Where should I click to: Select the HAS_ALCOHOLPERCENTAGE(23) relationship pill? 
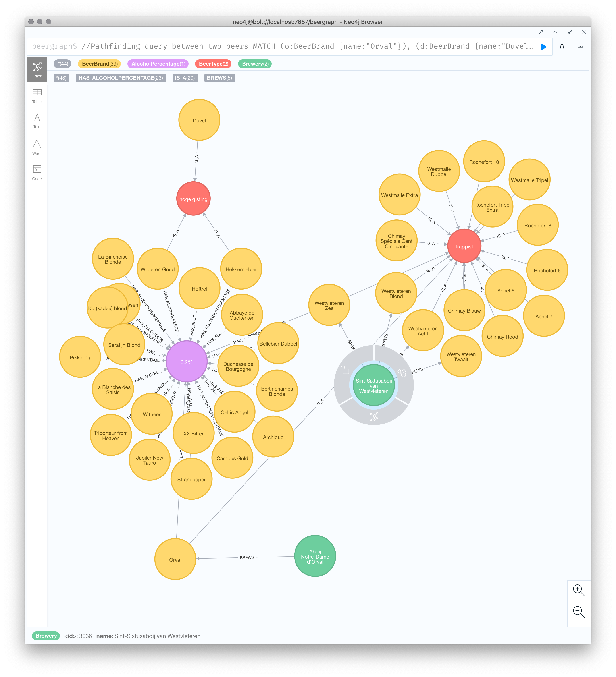click(x=121, y=78)
